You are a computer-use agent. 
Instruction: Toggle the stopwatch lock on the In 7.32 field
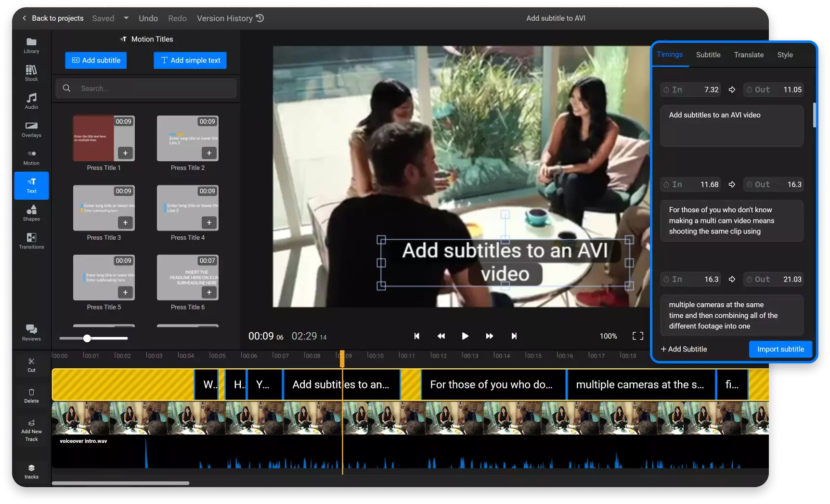point(665,90)
